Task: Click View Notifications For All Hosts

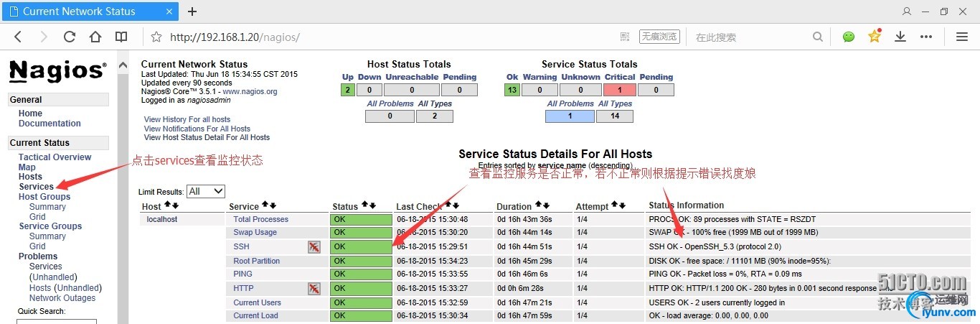Action: tap(197, 129)
